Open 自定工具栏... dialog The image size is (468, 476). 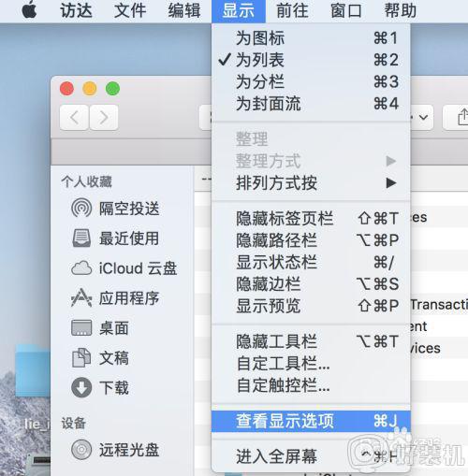point(311,363)
